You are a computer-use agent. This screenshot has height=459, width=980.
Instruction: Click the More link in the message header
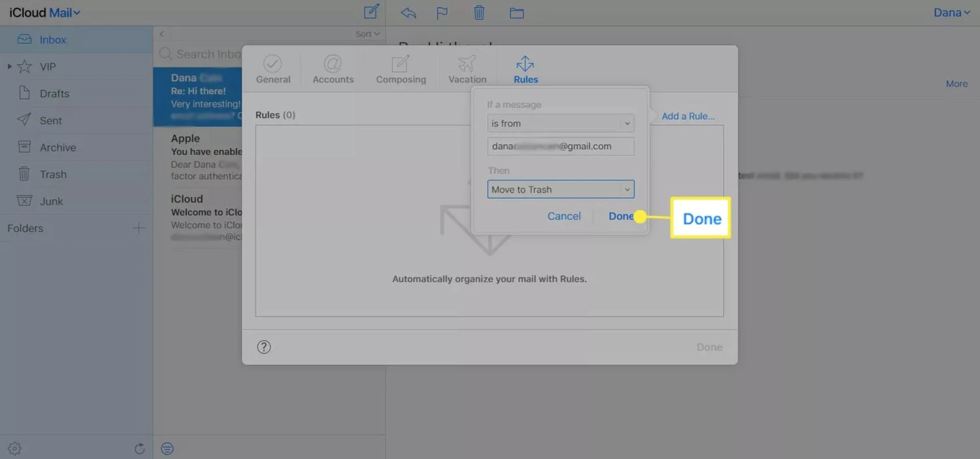tap(957, 84)
